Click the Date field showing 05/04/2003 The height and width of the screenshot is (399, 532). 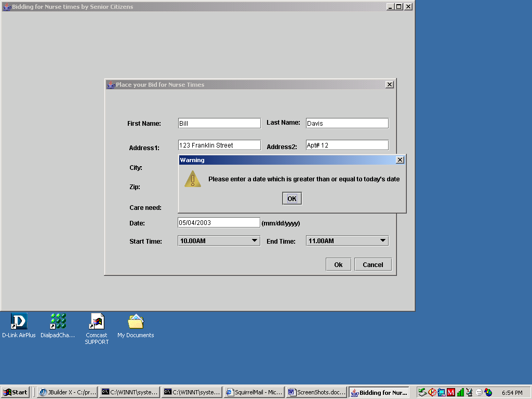219,222
